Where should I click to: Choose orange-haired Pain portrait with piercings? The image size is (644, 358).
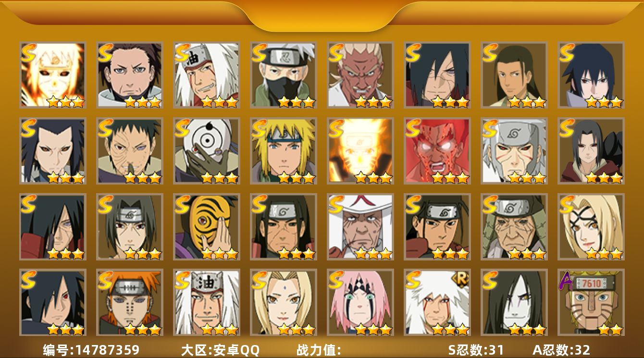[129, 302]
